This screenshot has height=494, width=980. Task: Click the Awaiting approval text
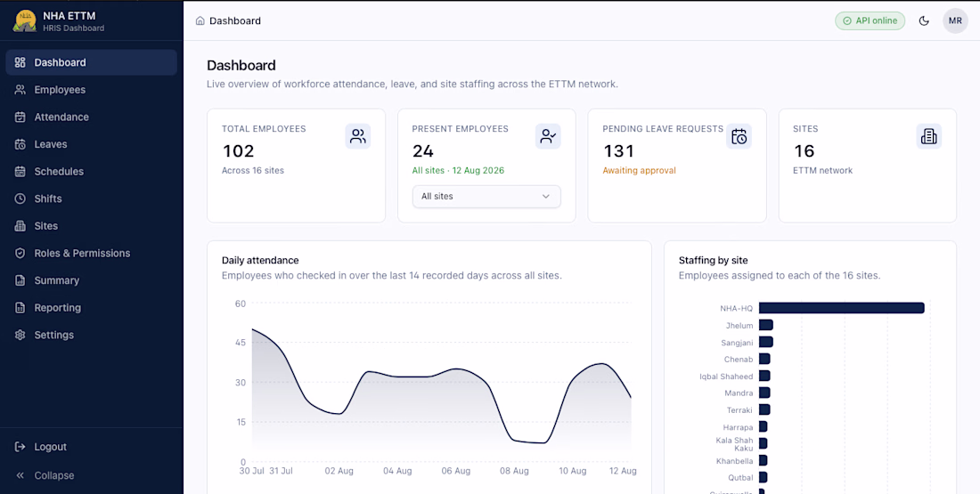tap(639, 171)
